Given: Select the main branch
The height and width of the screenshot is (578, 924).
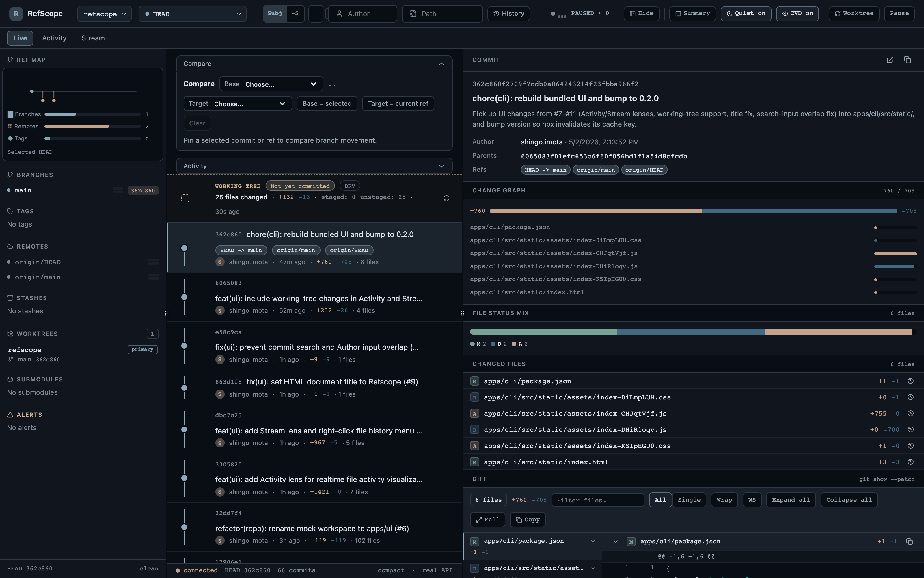Looking at the screenshot, I should pyautogui.click(x=83, y=190).
